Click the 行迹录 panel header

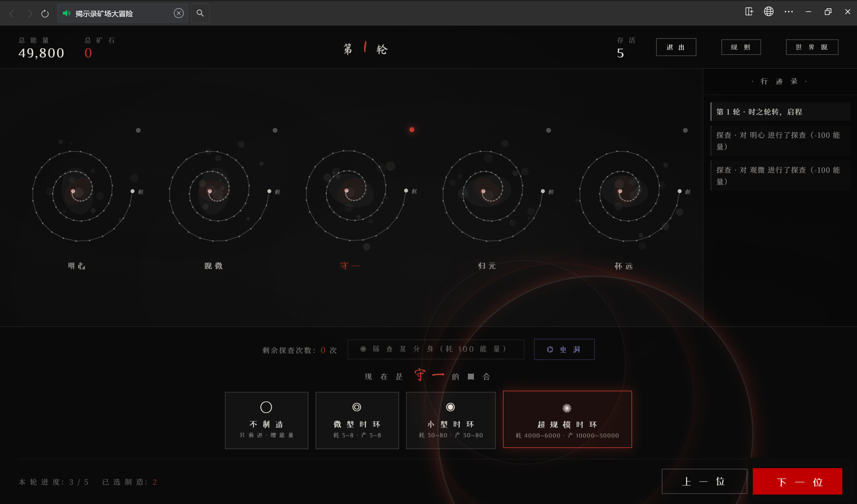(x=780, y=82)
